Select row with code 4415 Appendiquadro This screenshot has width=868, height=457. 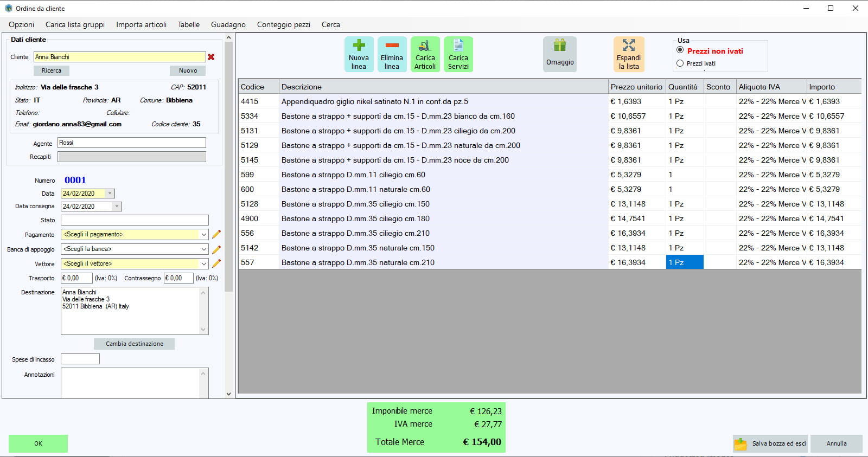point(550,101)
